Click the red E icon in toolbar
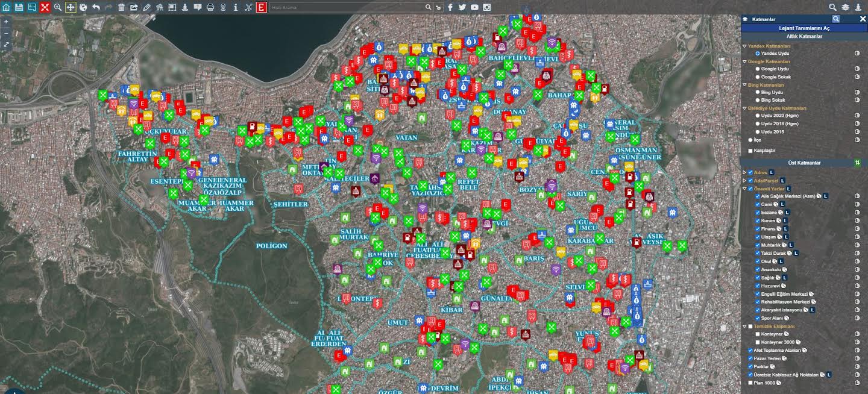This screenshot has height=394, width=868. point(261,7)
